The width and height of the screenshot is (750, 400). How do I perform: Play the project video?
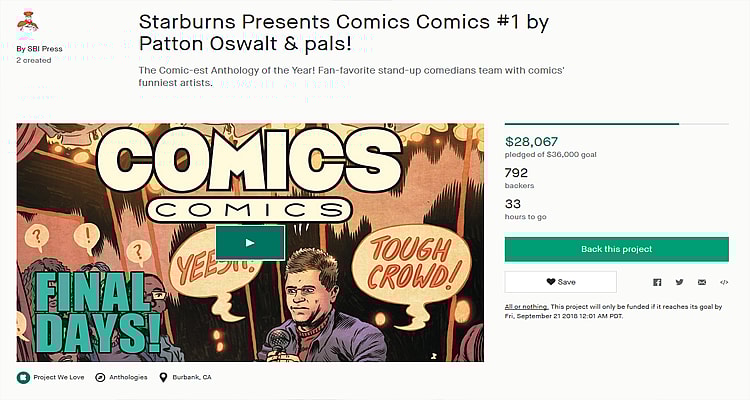tap(250, 242)
